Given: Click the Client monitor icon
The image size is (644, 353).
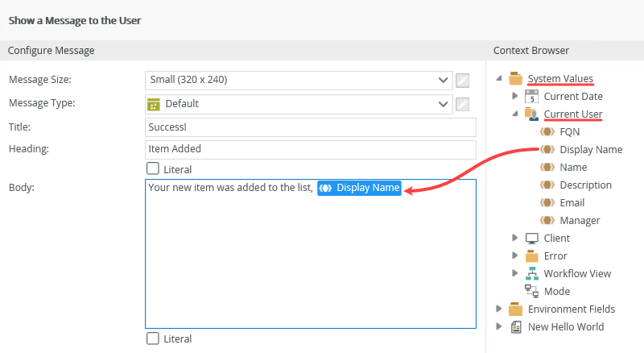Looking at the screenshot, I should (x=531, y=239).
